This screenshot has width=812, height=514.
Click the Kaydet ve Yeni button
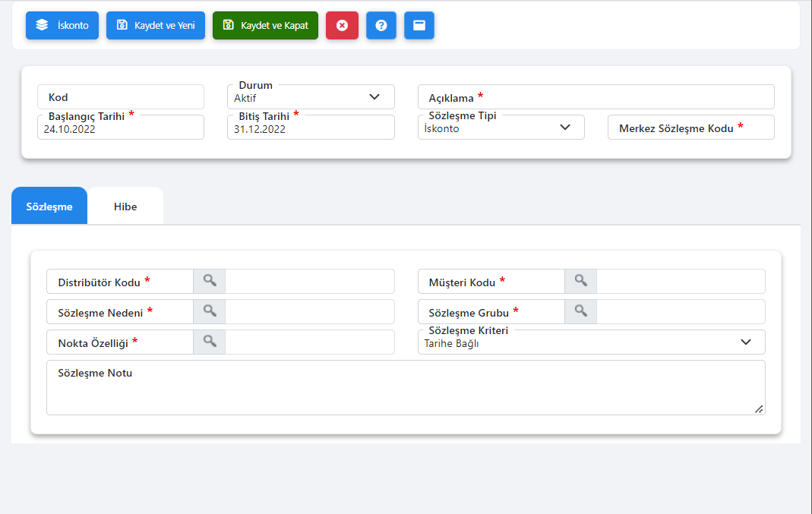pos(156,25)
